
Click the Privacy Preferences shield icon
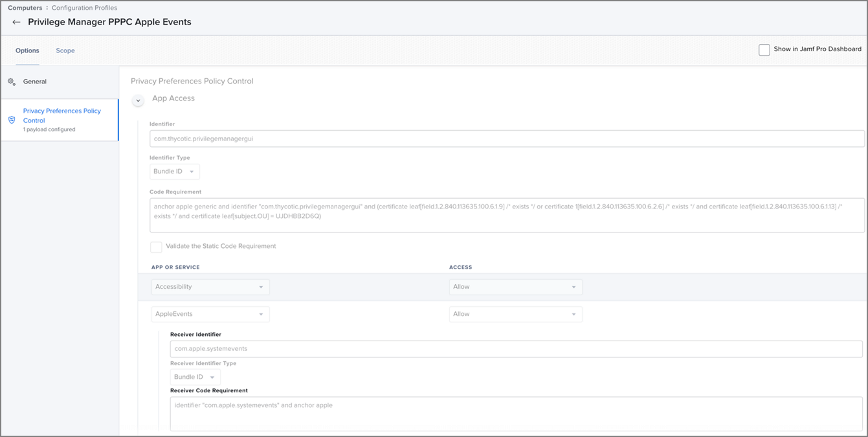tap(12, 120)
